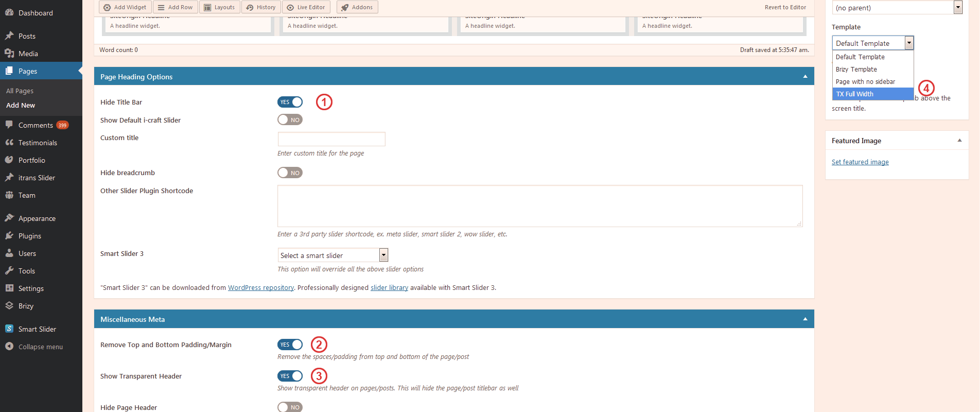
Task: Click the Draft saved status text
Action: click(775, 50)
